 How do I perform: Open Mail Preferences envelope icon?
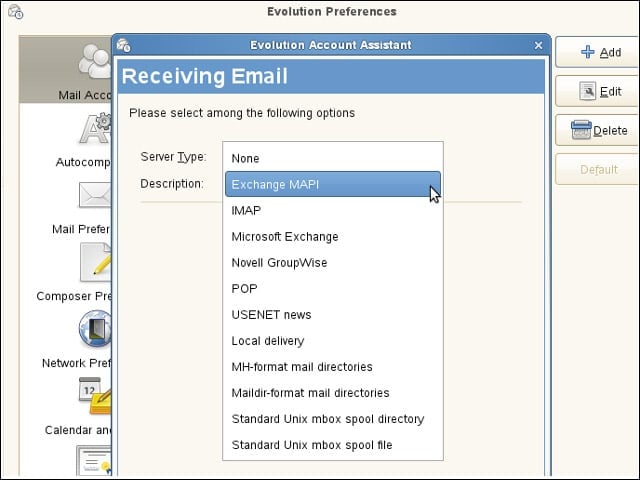[95, 195]
